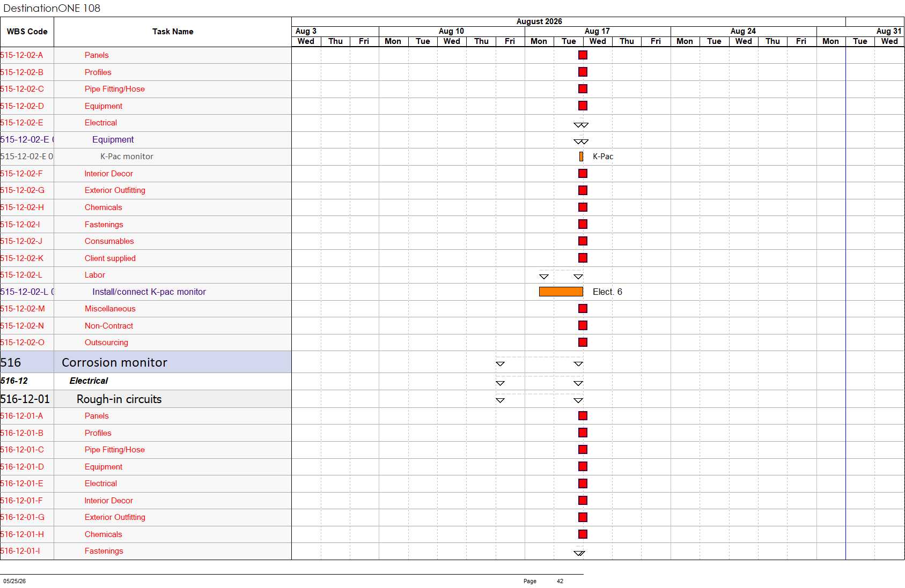Image resolution: width=905 pixels, height=588 pixels.
Task: Click the red milestone marker in the 516-12-01-A Panels row
Action: point(583,416)
